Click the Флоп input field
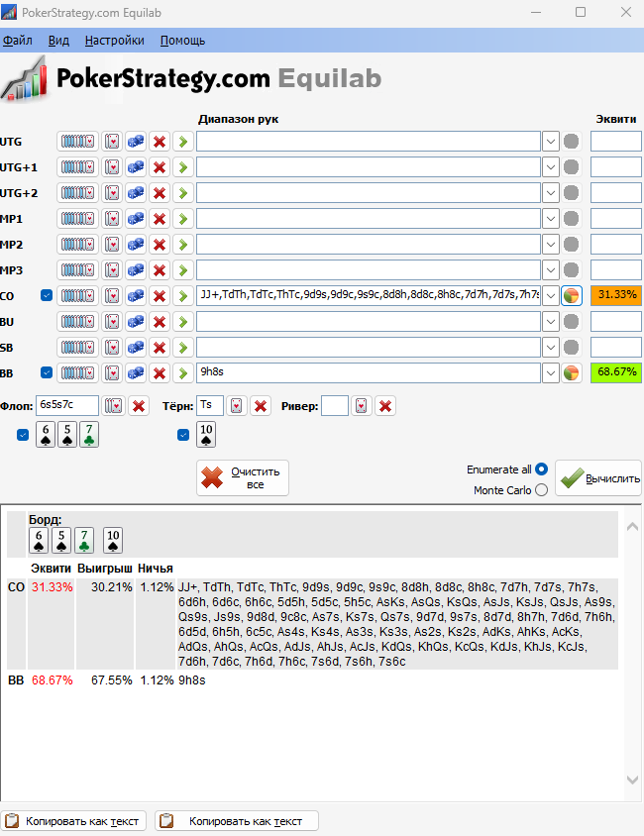The width and height of the screenshot is (644, 836). click(67, 406)
